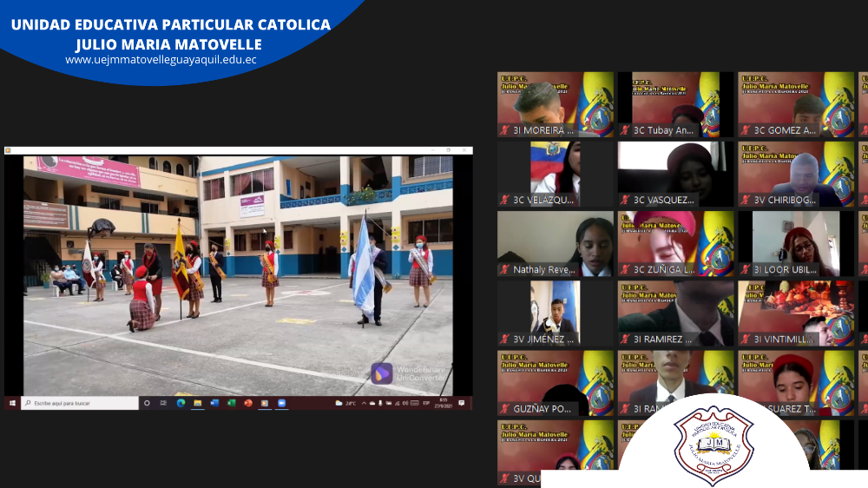Select the 3I VINTIMILL... participant tile
The image size is (868, 488).
pos(796,313)
